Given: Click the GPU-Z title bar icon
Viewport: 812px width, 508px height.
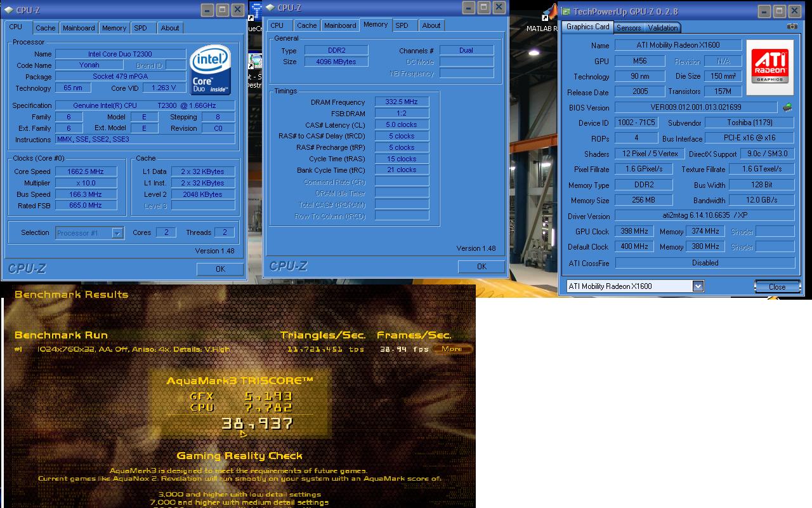Looking at the screenshot, I should click(x=566, y=11).
